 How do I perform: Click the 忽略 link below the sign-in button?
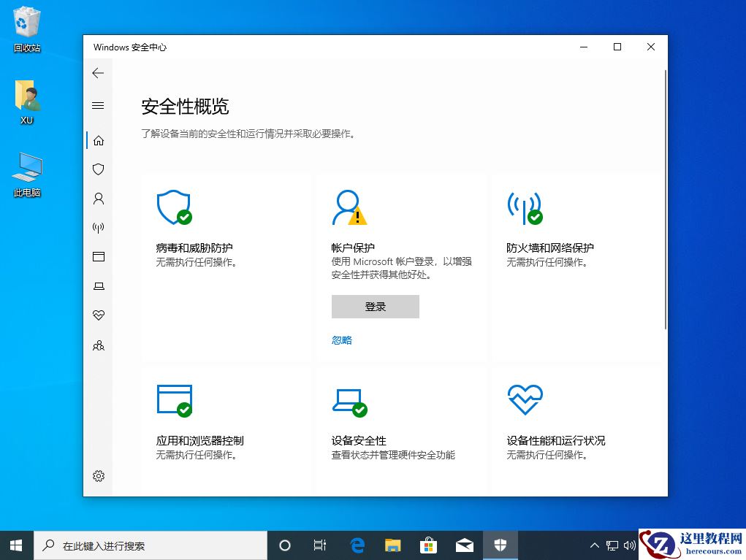coord(341,340)
